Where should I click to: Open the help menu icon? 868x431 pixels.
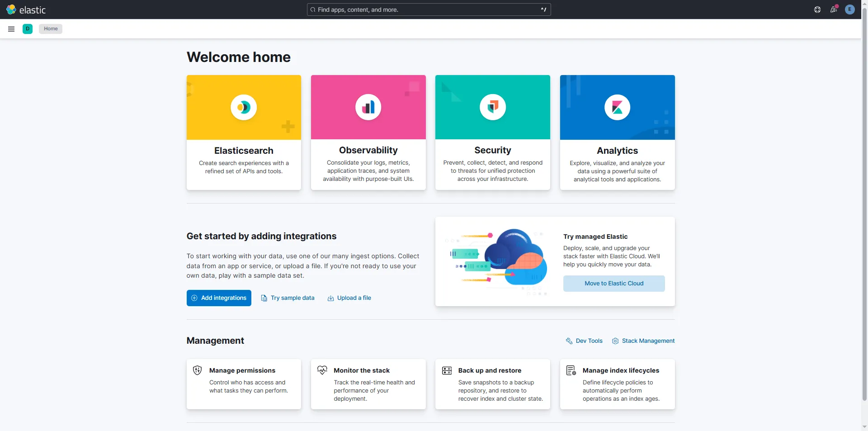817,9
